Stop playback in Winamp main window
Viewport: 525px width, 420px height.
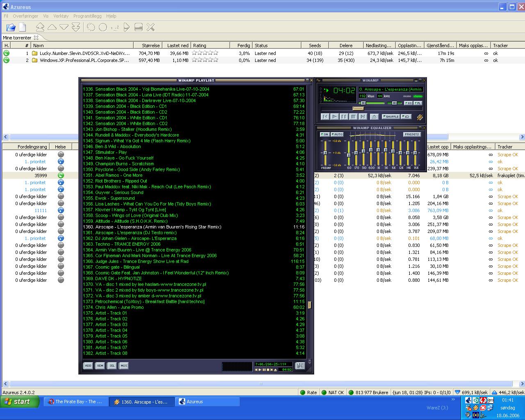click(353, 117)
